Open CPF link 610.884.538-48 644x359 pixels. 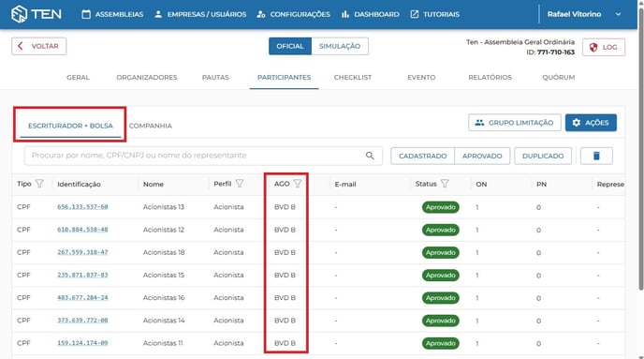pos(82,230)
